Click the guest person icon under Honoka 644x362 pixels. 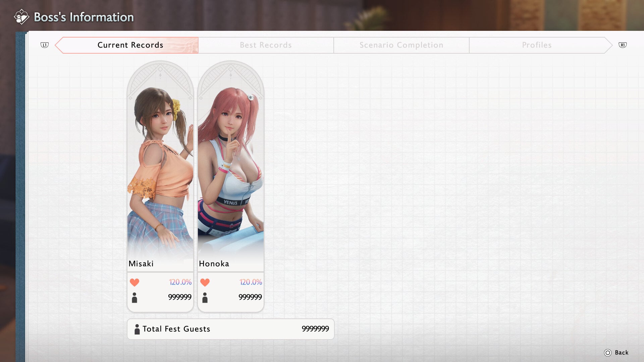point(205,298)
